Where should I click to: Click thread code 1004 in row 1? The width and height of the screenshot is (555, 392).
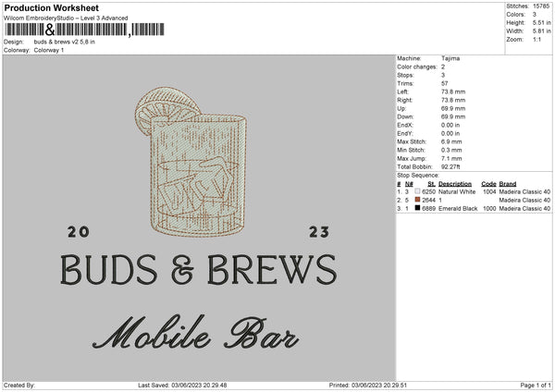click(x=489, y=191)
